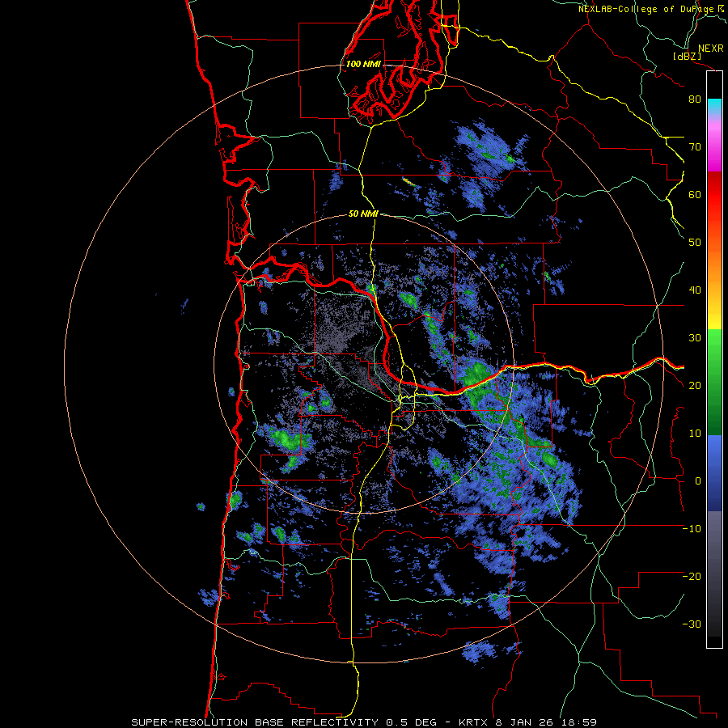Click the -30 value on the dBZ scale
Screen dimensions: 728x728
point(692,624)
